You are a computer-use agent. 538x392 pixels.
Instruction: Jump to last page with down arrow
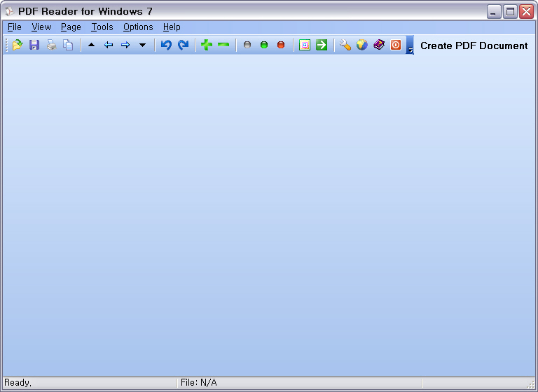pos(142,45)
